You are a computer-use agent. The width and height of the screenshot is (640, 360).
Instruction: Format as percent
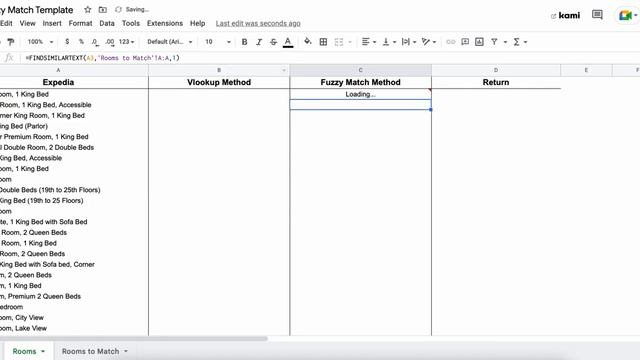(x=81, y=42)
